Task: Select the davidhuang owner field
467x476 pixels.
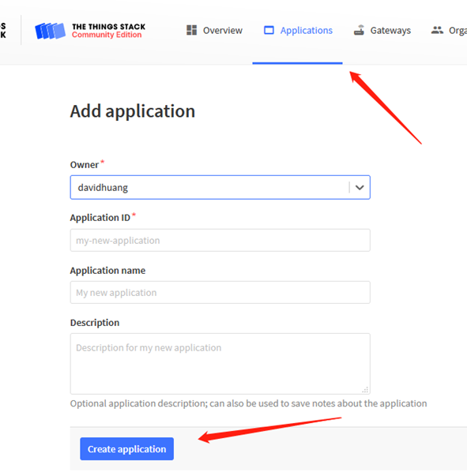Action: [220, 187]
